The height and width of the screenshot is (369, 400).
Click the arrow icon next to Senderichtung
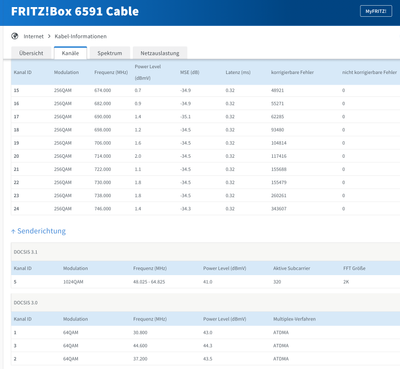(13, 231)
